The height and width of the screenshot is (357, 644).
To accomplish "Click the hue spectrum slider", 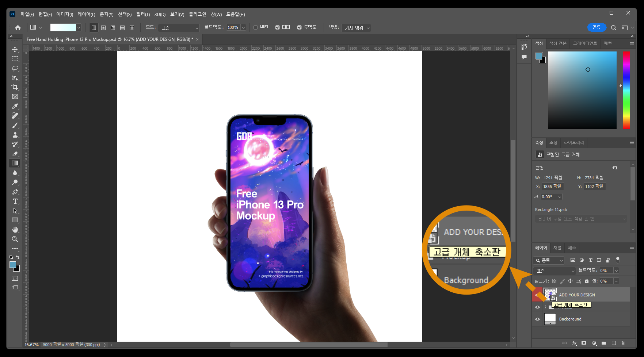I will click(x=626, y=90).
